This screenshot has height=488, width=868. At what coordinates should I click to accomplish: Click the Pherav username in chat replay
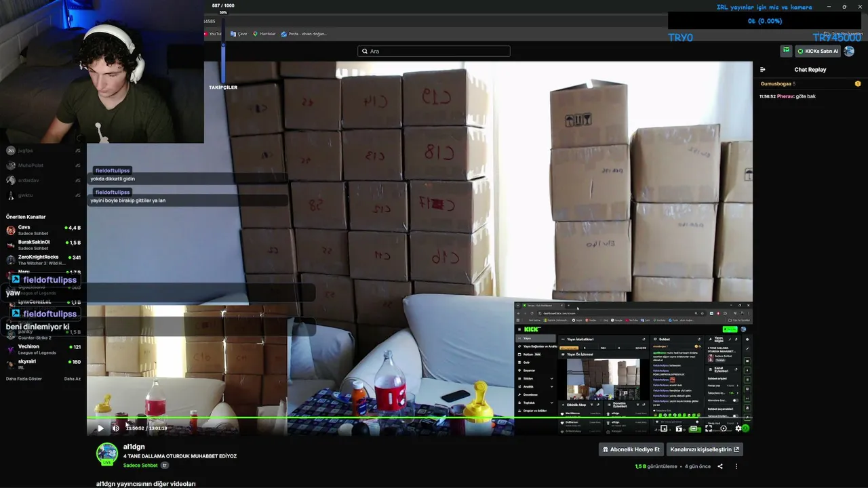pos(785,96)
